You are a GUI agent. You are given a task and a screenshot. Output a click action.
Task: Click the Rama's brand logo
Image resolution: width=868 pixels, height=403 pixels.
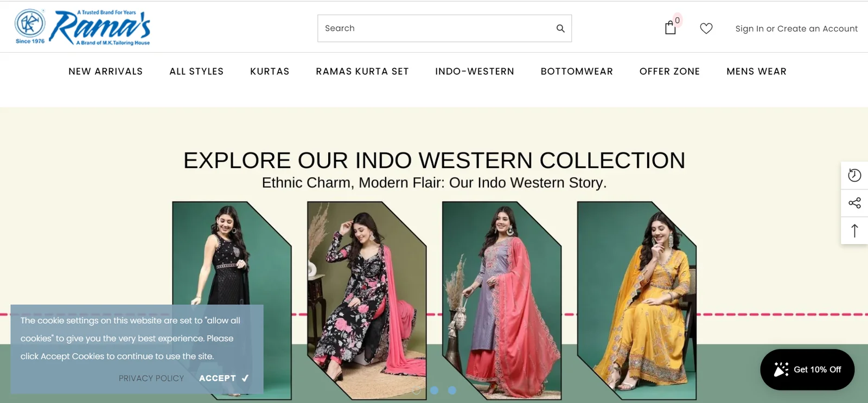(83, 27)
